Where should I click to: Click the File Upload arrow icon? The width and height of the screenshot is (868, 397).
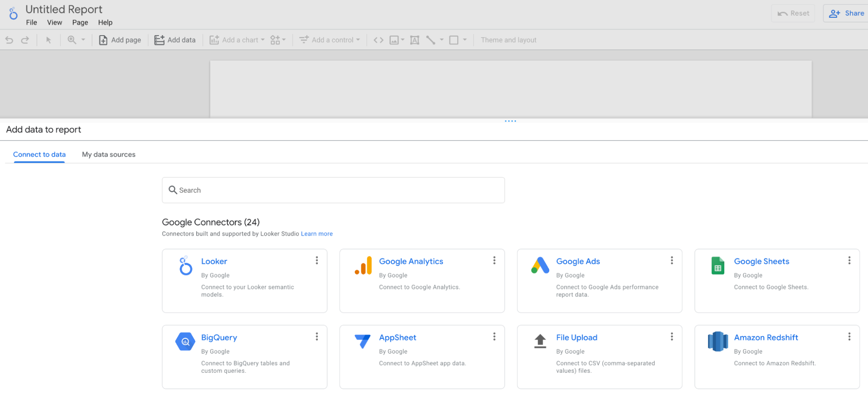[x=540, y=341]
